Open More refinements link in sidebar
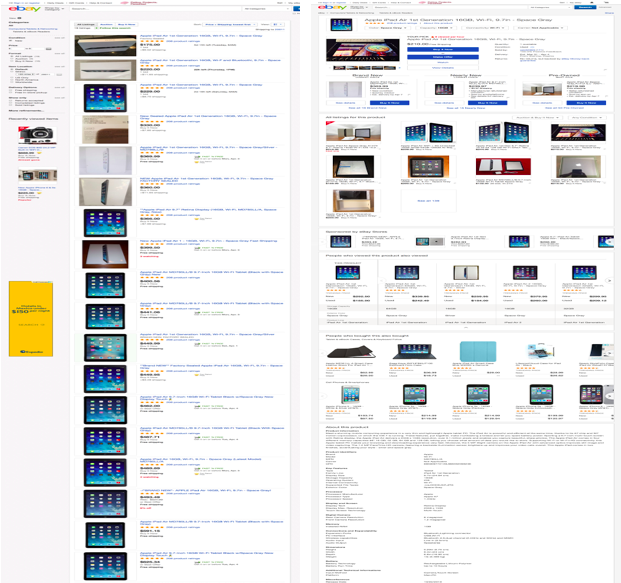621x583 pixels. [x=26, y=111]
